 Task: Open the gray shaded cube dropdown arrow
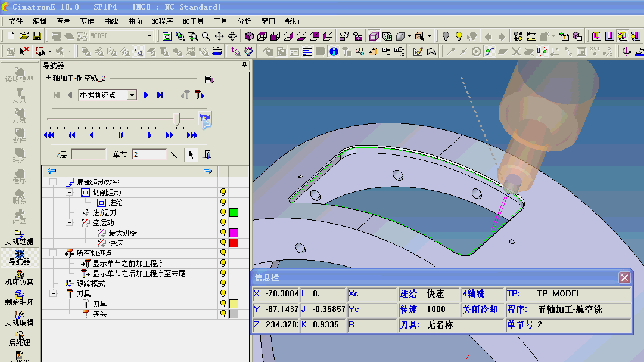pos(409,36)
